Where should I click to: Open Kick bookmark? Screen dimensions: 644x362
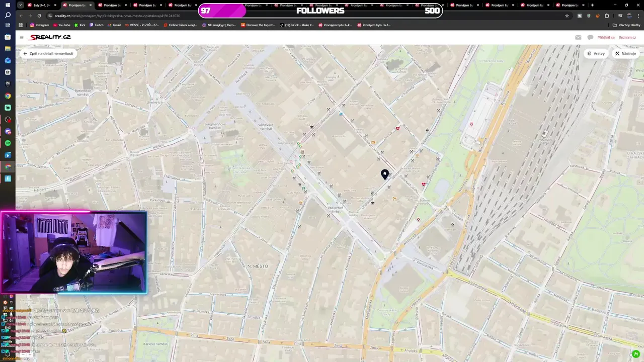tap(80, 25)
